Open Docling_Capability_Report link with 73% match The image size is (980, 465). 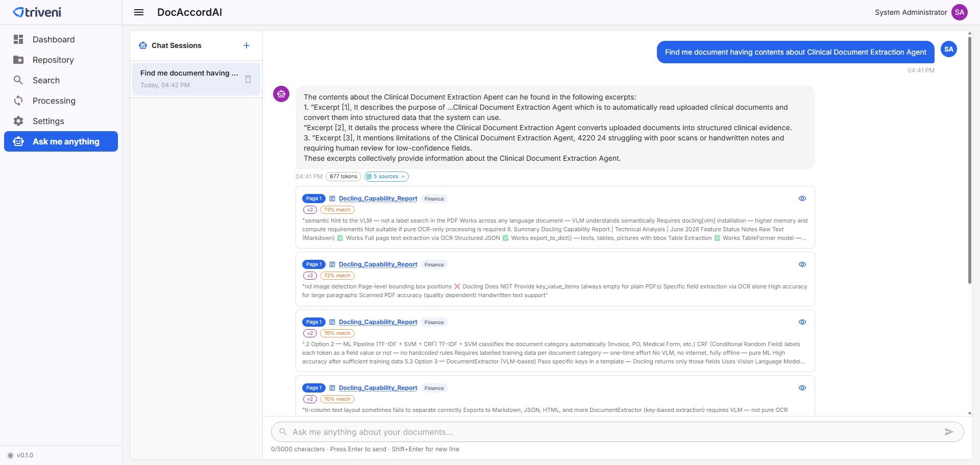click(x=378, y=199)
